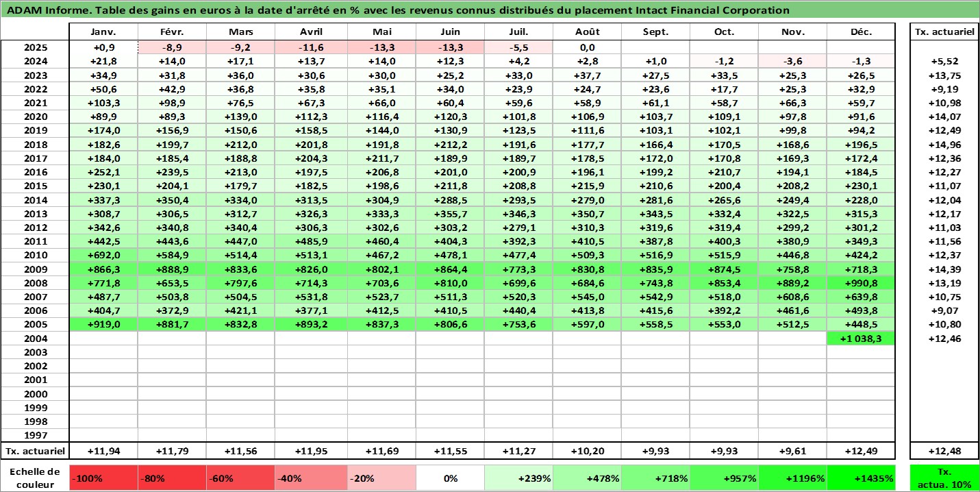Image resolution: width=980 pixels, height=492 pixels.
Task: Select the Juin column header
Action: pyautogui.click(x=450, y=32)
